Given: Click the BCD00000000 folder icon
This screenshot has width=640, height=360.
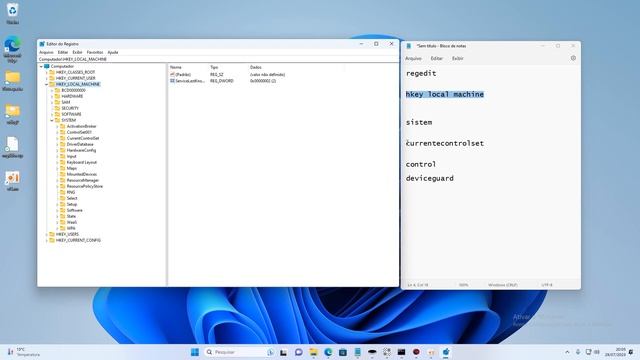Looking at the screenshot, I should tap(57, 90).
